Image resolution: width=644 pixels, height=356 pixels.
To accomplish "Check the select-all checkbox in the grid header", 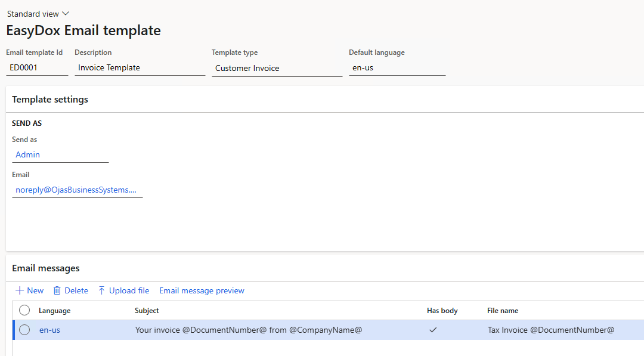I will click(24, 310).
